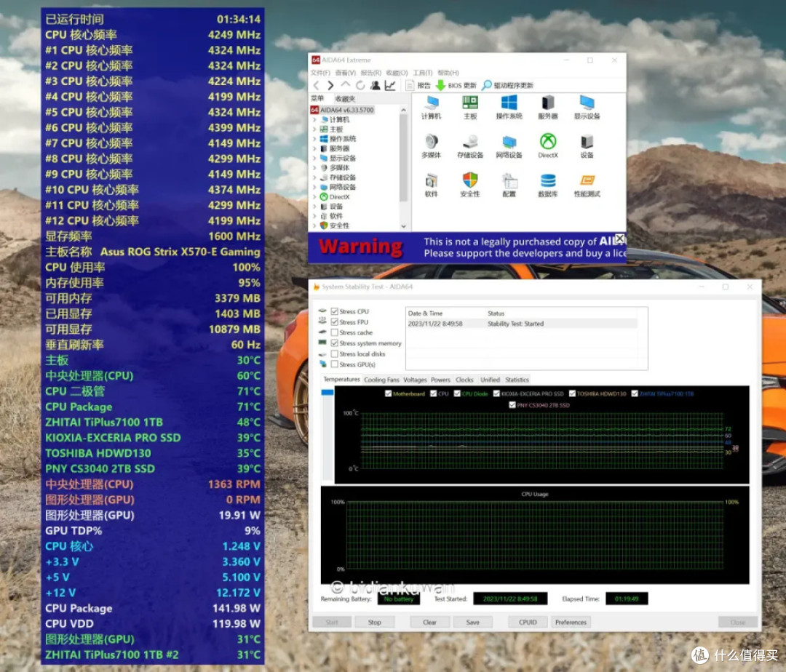Select AIDA64 v6.33.5700 root tree item

(x=342, y=110)
